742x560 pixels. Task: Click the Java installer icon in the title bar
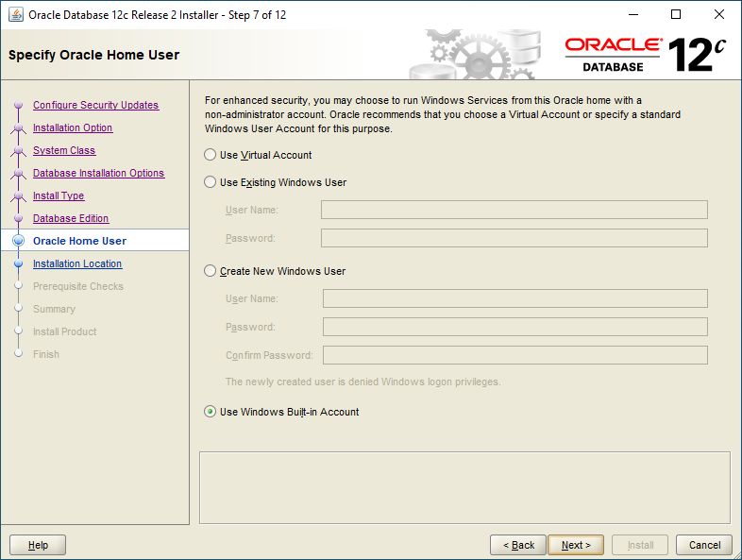pos(16,15)
